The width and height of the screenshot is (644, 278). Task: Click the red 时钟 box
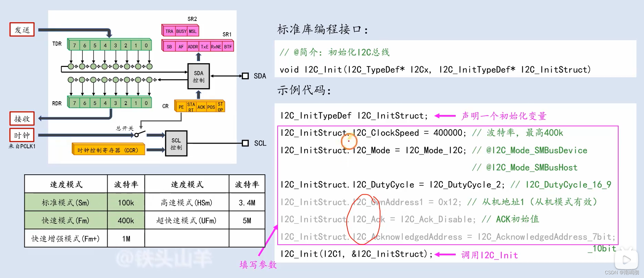pyautogui.click(x=22, y=135)
